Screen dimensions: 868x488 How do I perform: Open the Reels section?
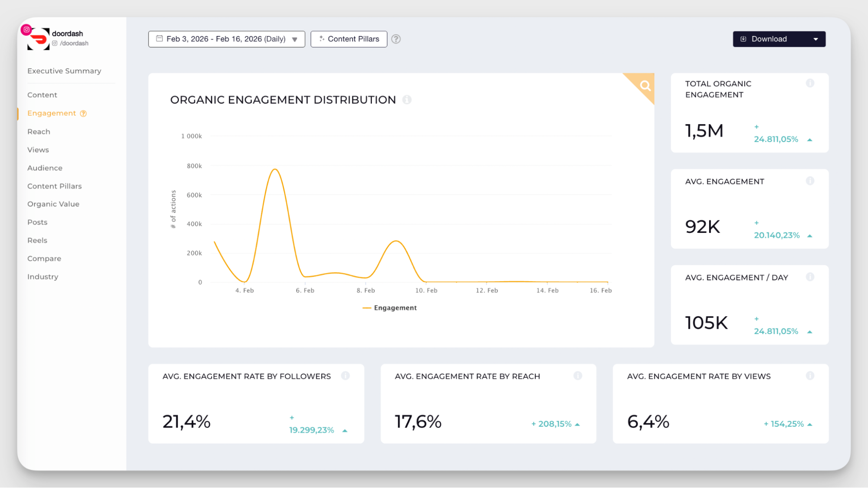point(37,240)
